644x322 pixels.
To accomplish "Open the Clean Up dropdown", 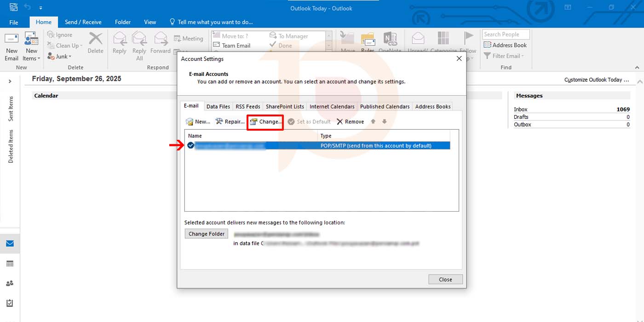I will click(66, 46).
